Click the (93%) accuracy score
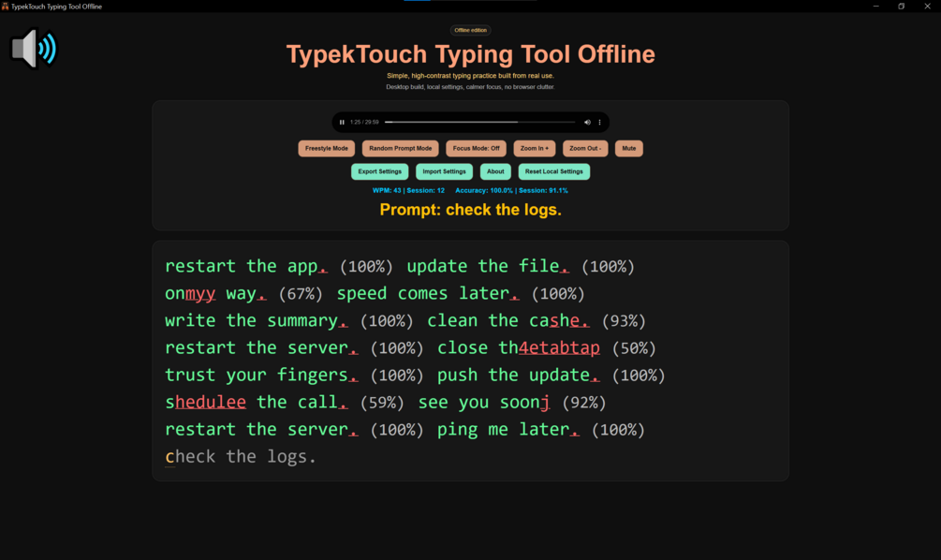 pos(624,321)
